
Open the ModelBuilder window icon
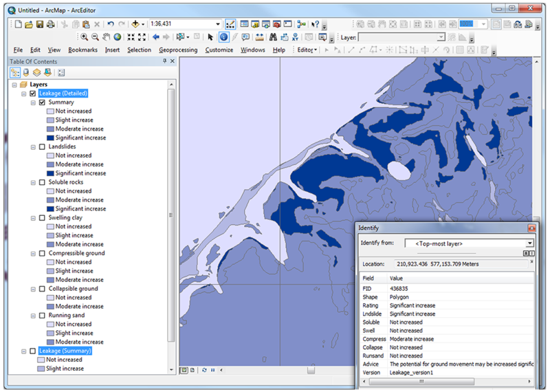(301, 24)
